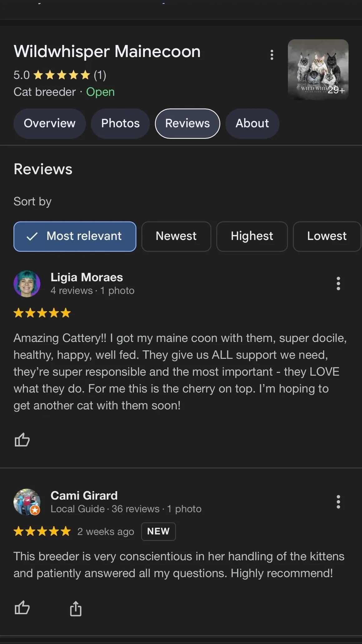Open the options menu for Cami Girard's review
This screenshot has width=362, height=644.
point(338,502)
